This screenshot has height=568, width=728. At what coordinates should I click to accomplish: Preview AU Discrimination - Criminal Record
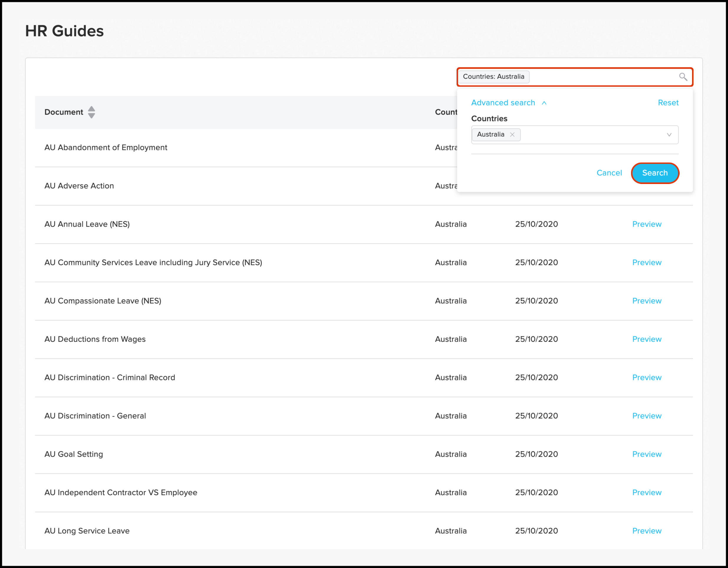[646, 377]
